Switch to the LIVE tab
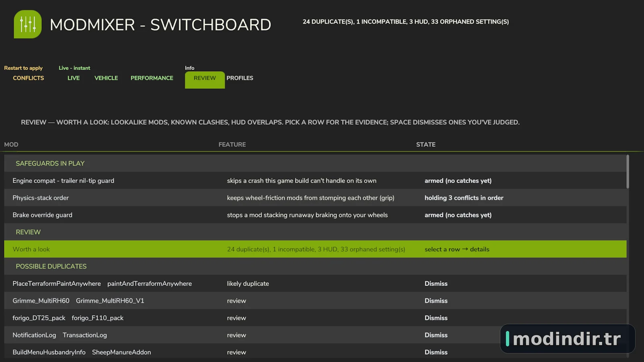The width and height of the screenshot is (644, 362). pos(74,78)
